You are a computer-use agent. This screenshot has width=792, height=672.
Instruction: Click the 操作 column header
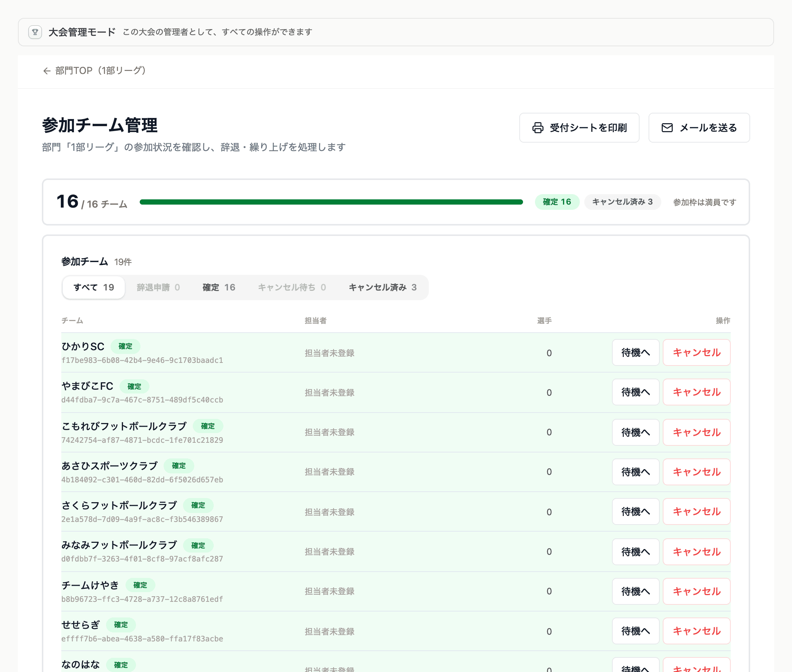point(723,321)
